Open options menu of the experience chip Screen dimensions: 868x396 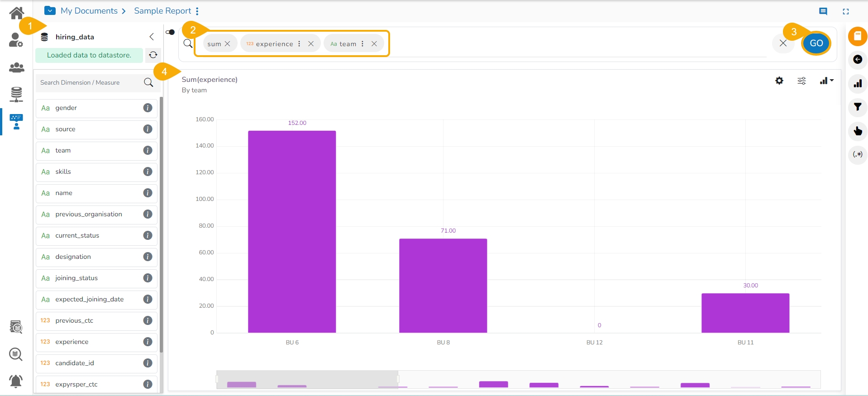point(299,44)
